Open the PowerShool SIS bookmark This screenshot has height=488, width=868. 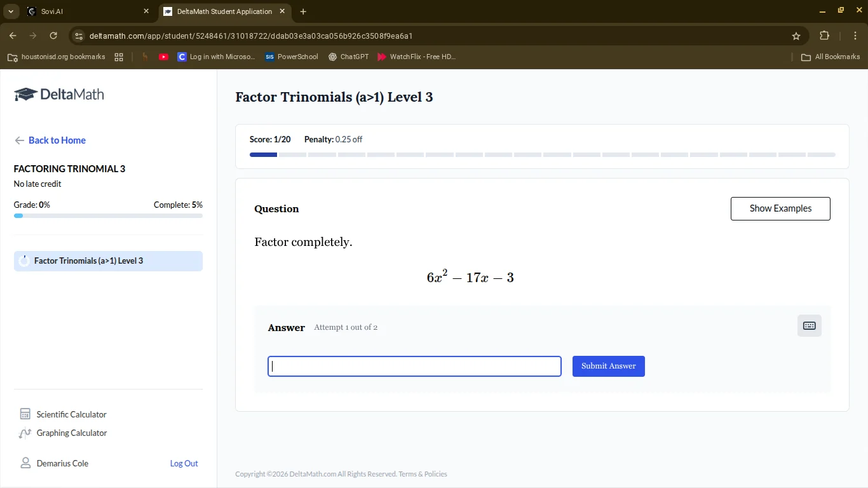click(x=292, y=57)
